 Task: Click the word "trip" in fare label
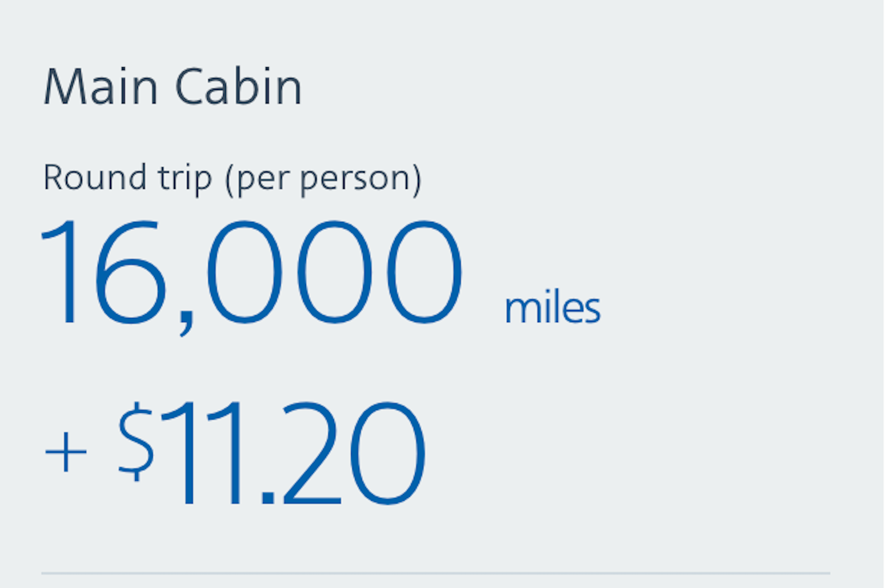(x=184, y=178)
